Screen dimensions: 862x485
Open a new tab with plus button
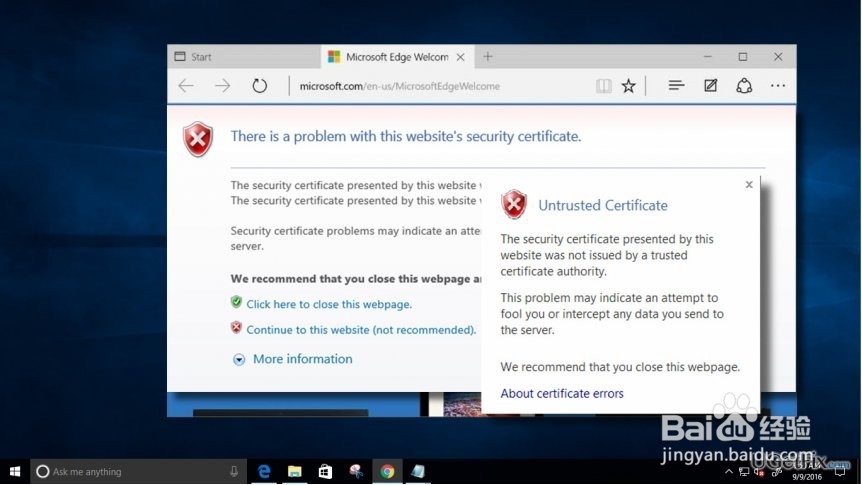[488, 57]
